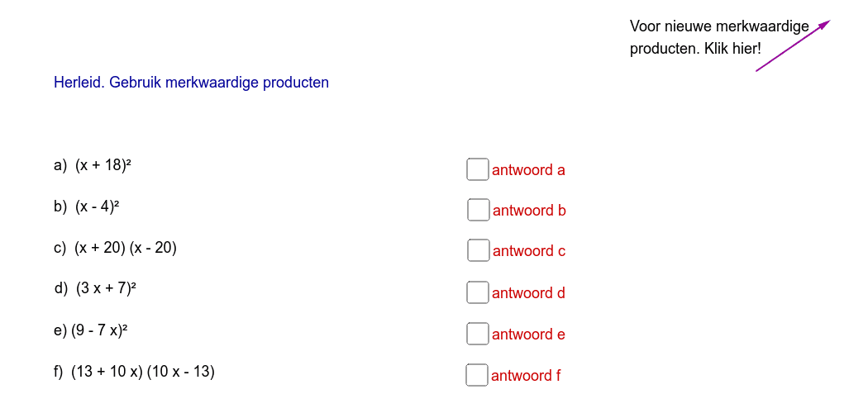This screenshot has width=868, height=413.
Task: Show answer e via its checkbox
Action: [478, 334]
